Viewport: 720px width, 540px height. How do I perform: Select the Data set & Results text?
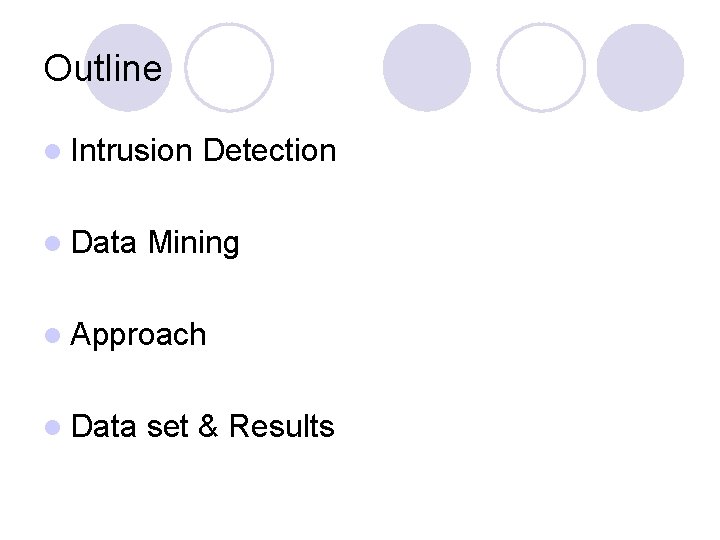click(202, 426)
